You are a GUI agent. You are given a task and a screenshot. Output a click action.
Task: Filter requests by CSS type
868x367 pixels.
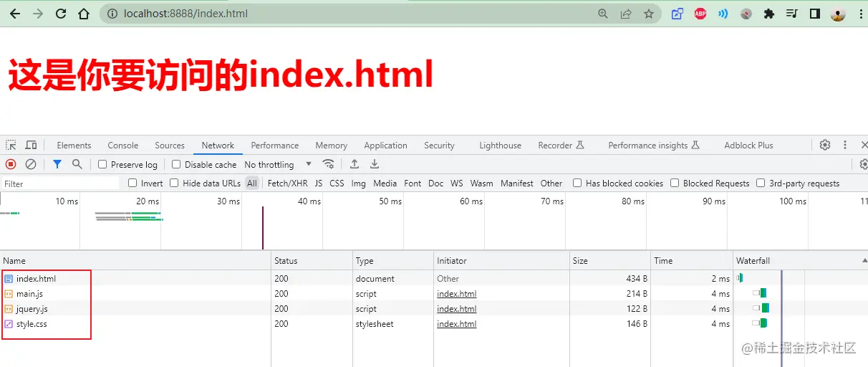tap(337, 183)
